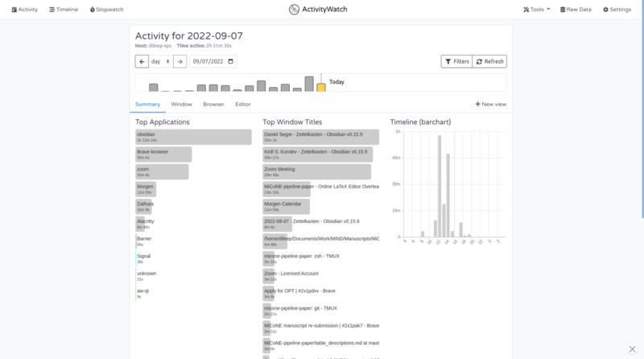
Task: Go to previous day arrow
Action: point(142,61)
